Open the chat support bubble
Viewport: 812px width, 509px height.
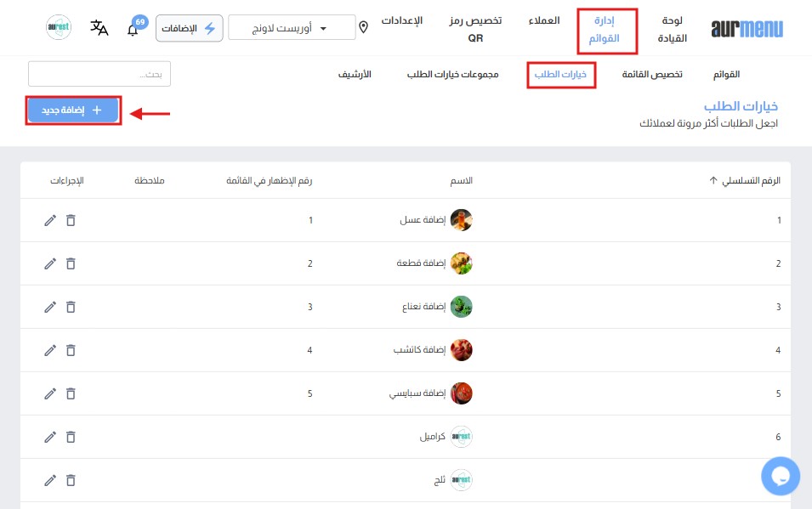(x=781, y=476)
